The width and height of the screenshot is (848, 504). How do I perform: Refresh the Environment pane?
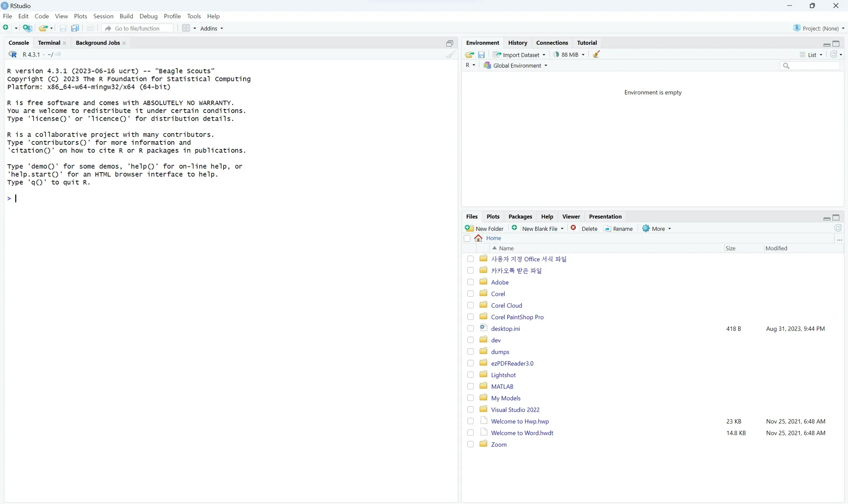click(x=834, y=54)
